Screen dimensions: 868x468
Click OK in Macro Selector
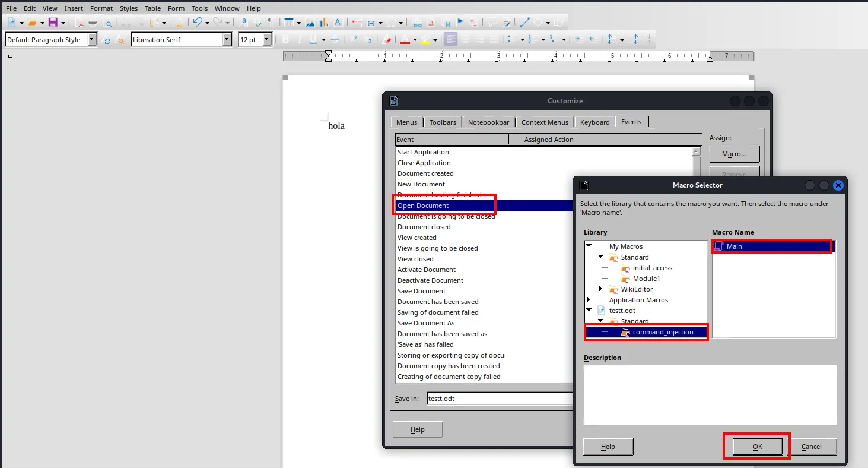coord(757,447)
